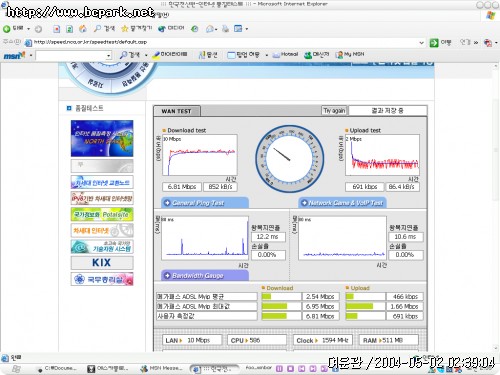The width and height of the screenshot is (500, 375).
Task: Open Favorites star icon
Action: click(124, 29)
